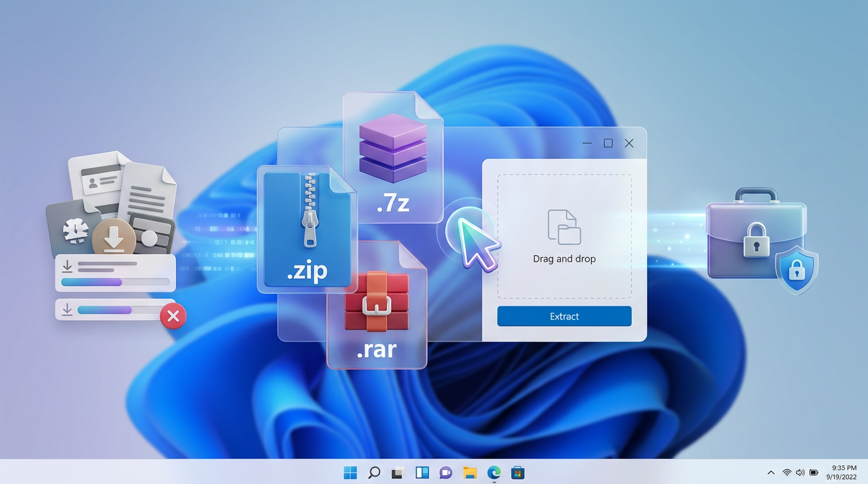868x484 pixels.
Task: Cancel the download with the red X
Action: point(173,316)
